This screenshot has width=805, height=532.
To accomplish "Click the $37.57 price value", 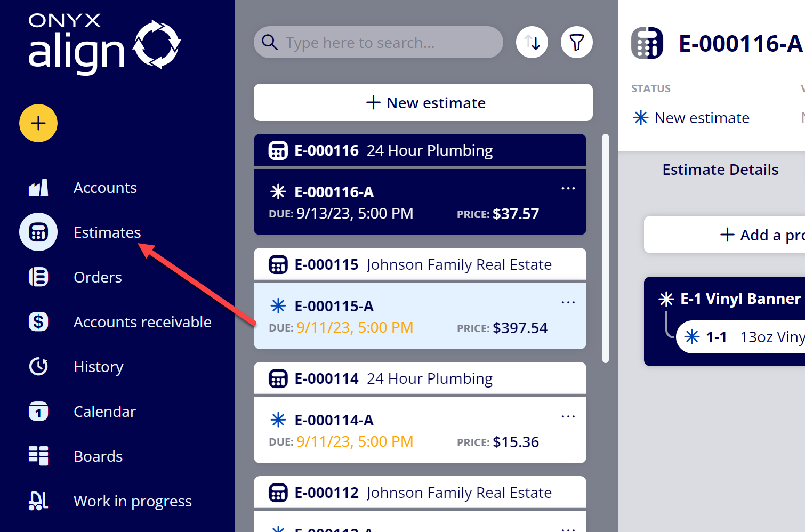I will (516, 214).
